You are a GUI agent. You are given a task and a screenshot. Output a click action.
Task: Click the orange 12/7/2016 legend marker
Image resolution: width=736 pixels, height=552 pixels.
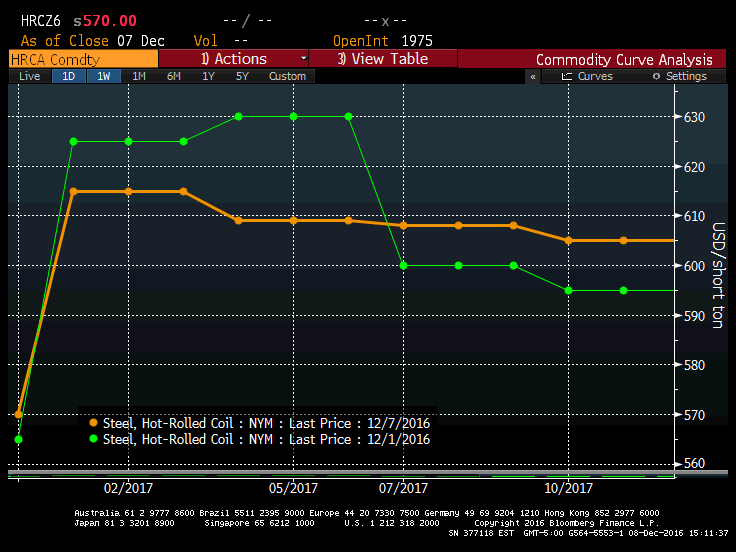tap(94, 423)
